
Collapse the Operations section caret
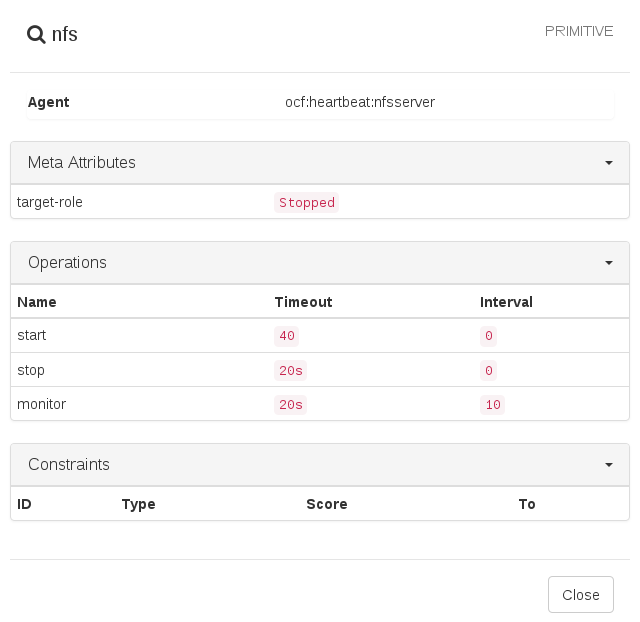[609, 263]
